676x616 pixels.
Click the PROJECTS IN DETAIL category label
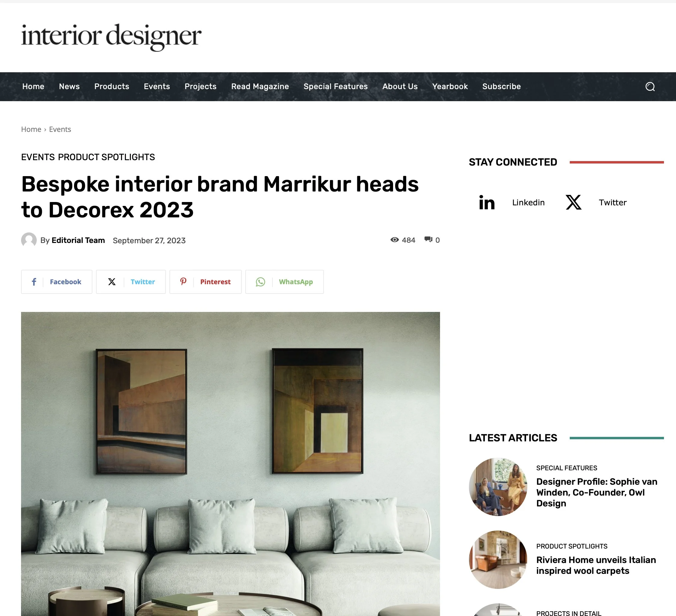coord(569,613)
